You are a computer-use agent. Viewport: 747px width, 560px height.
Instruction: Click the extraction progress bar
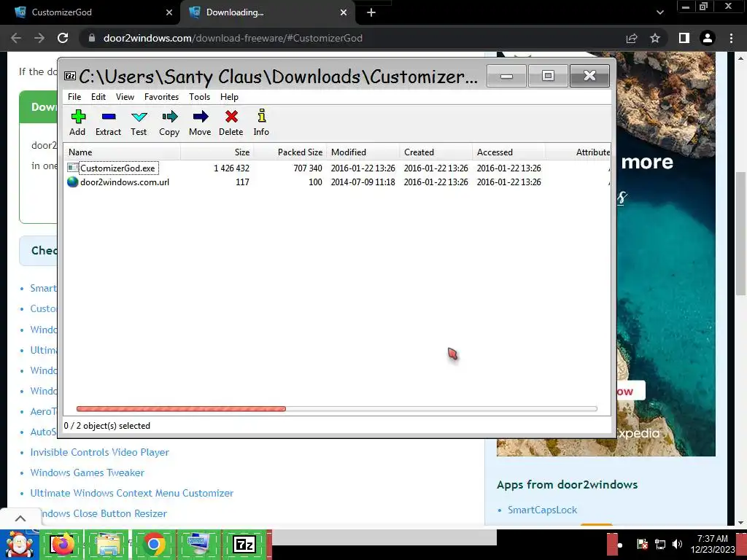click(x=336, y=408)
